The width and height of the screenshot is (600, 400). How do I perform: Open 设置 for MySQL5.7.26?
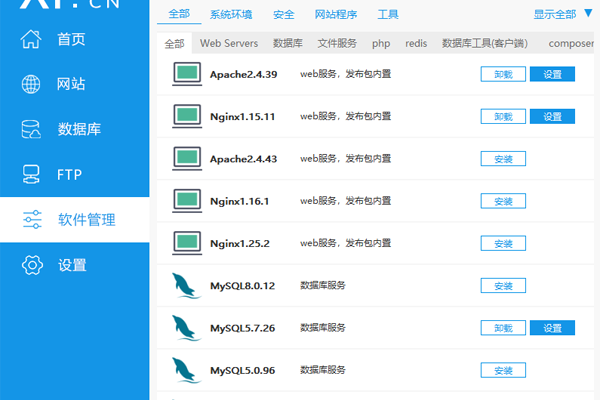[552, 328]
